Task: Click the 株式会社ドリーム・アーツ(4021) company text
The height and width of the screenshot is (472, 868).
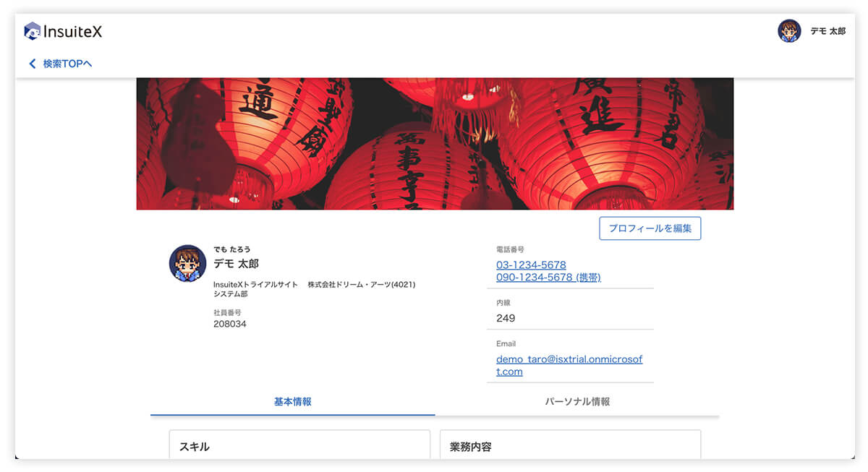Action: (362, 285)
